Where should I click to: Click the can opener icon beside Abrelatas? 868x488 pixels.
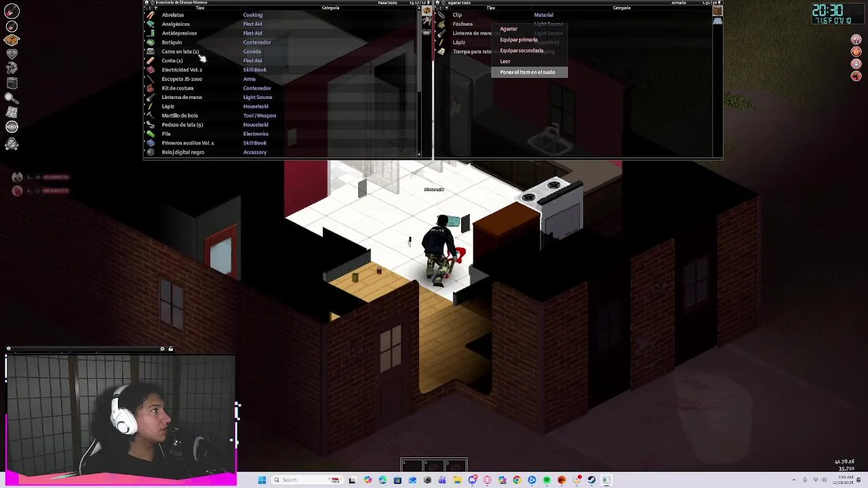pos(151,15)
